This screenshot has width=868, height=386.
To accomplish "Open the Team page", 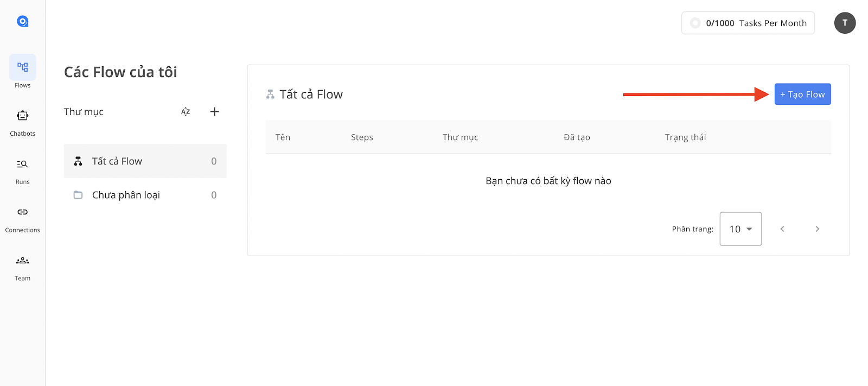I will pyautogui.click(x=23, y=268).
